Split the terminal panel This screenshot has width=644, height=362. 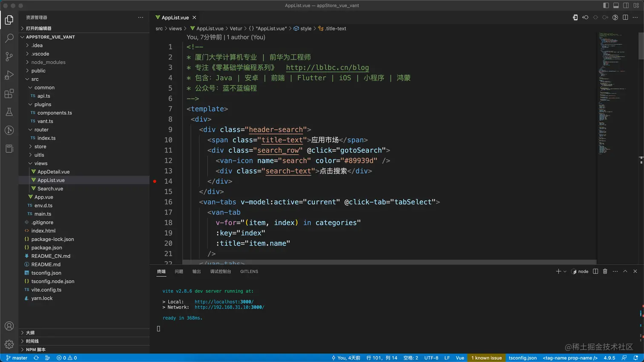[595, 271]
